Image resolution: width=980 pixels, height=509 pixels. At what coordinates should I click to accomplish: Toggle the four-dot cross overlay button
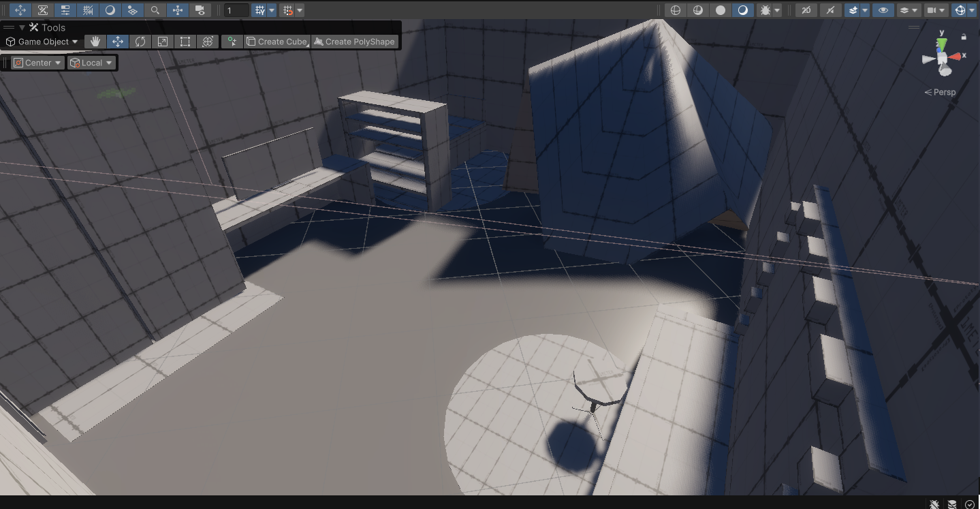click(x=178, y=10)
